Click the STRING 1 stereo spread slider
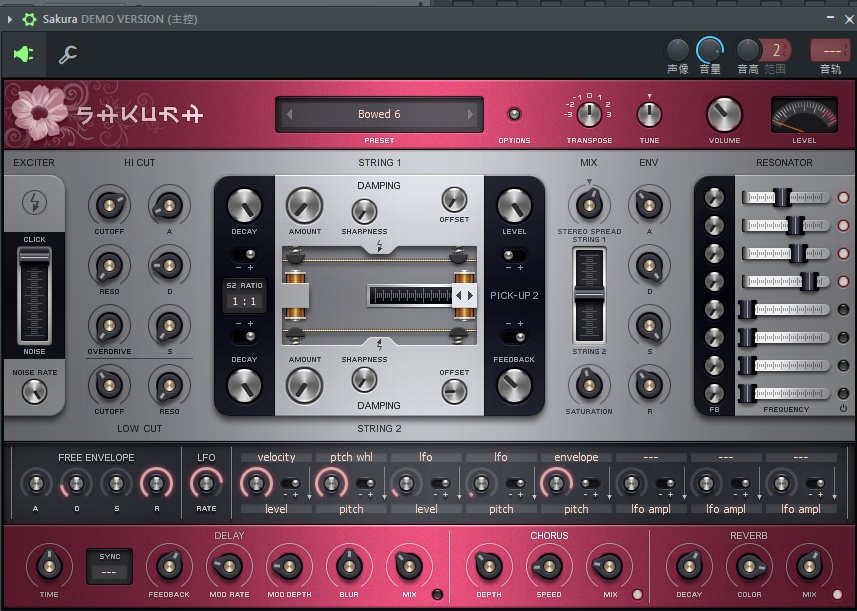The height and width of the screenshot is (611, 857). [x=589, y=293]
